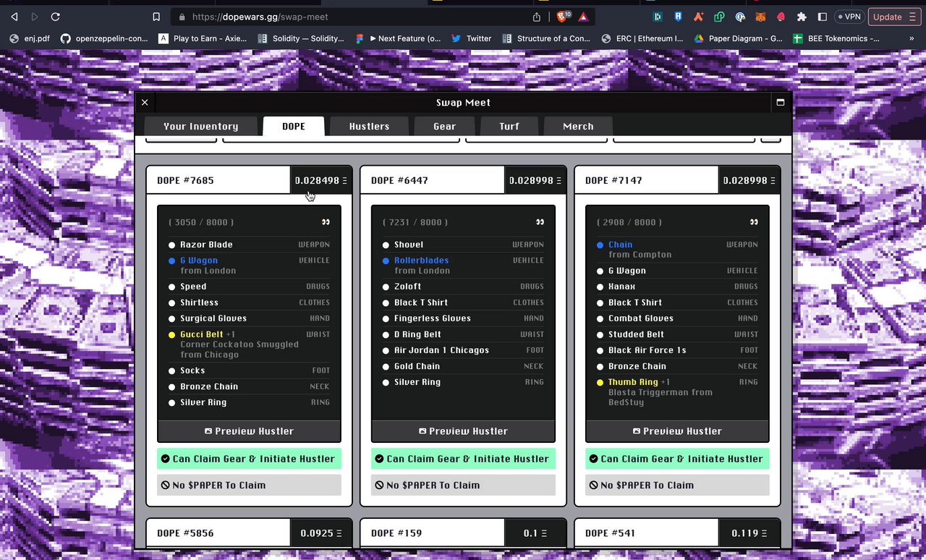Click the 0.119 price on DOPE #541
This screenshot has height=560, width=926.
[x=749, y=533]
